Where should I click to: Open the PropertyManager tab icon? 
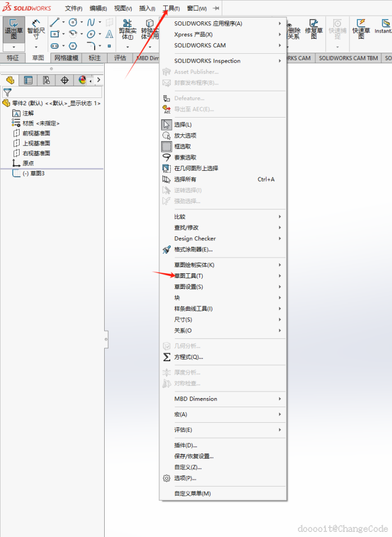[28, 80]
